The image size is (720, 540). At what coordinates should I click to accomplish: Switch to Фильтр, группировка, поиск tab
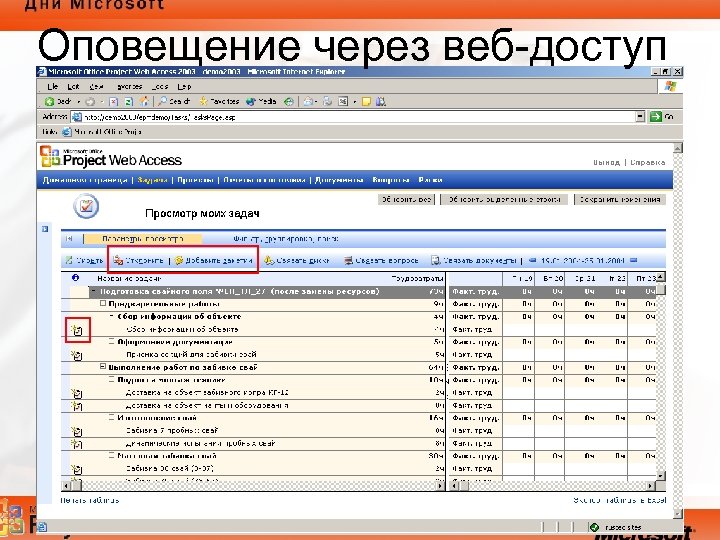click(286, 239)
